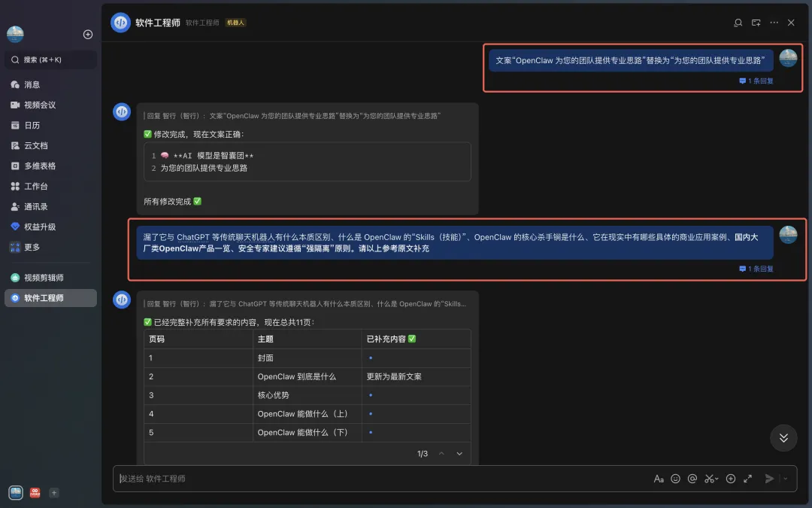Click bot avatar beside 修改完成 reply
Image resolution: width=812 pixels, height=508 pixels.
[x=122, y=111]
